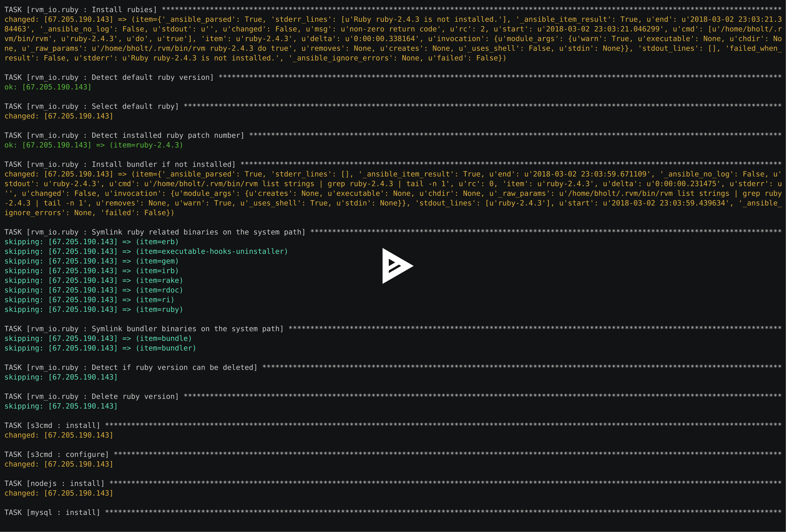Click the skipping line for item=gem
The image size is (786, 532).
click(x=91, y=261)
